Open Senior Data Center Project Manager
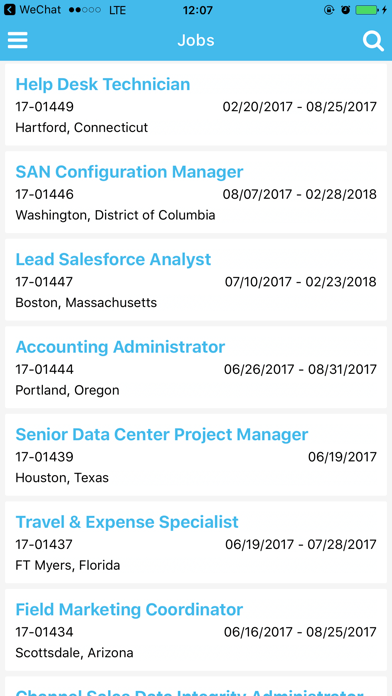Screen dimensions: 392x696 196,455
